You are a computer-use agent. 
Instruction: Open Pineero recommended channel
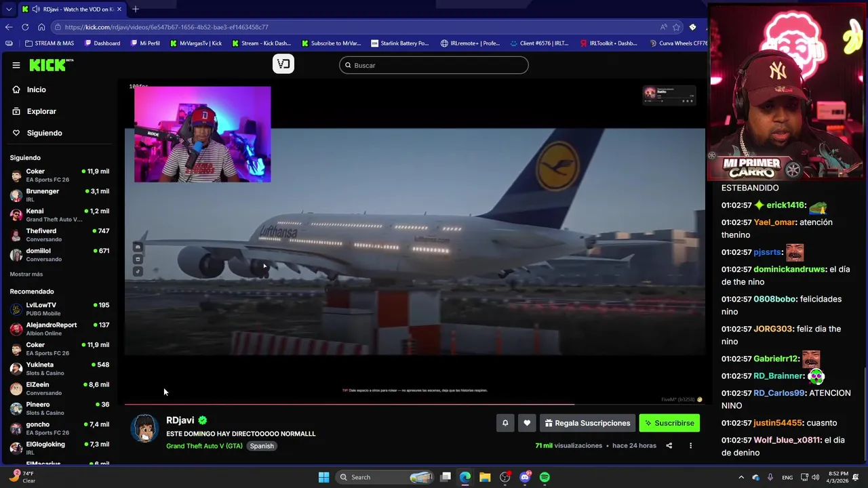pyautogui.click(x=60, y=408)
